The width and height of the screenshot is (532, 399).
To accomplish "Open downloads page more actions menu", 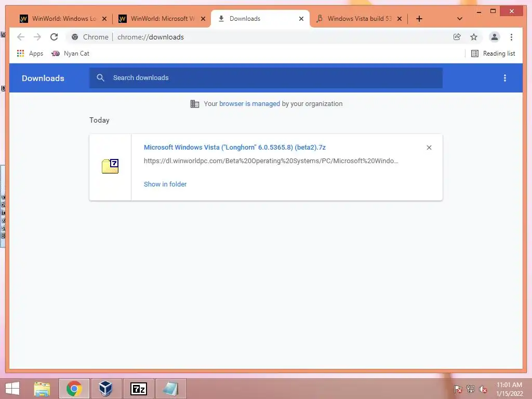I will point(505,78).
